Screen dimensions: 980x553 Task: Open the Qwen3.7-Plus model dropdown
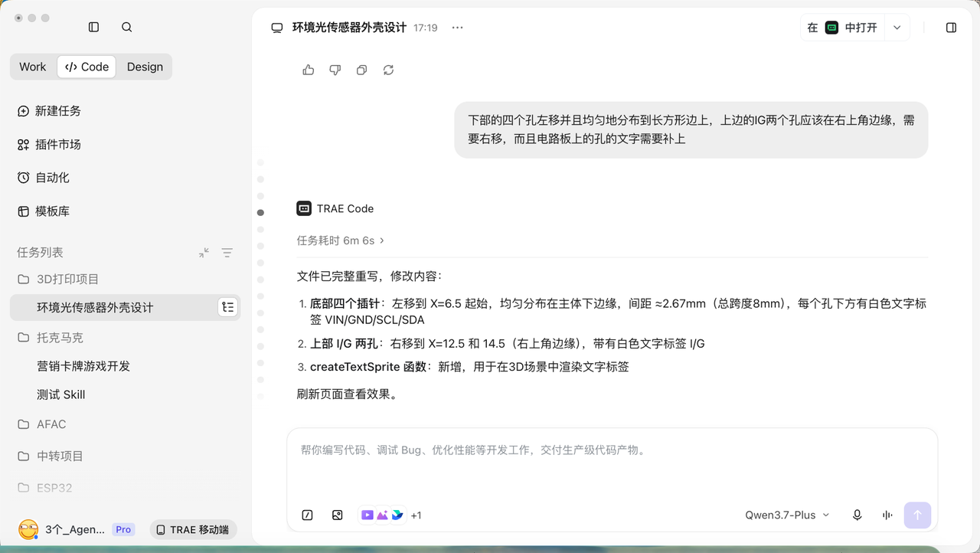pyautogui.click(x=787, y=515)
